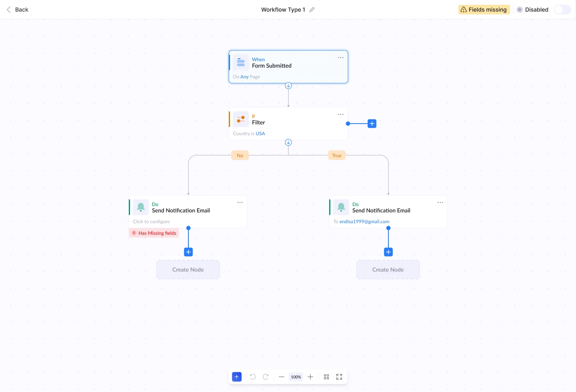Click the USA filter value
The width and height of the screenshot is (576, 392).
260,134
